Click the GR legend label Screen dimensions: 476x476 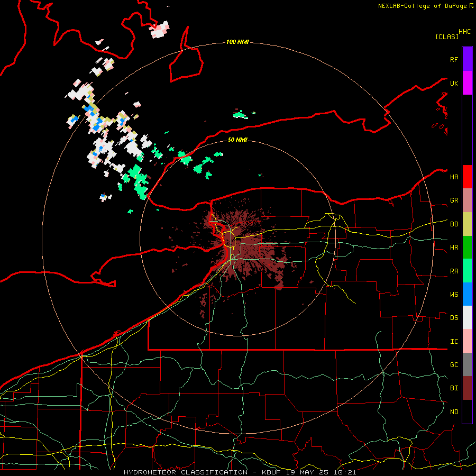click(454, 200)
